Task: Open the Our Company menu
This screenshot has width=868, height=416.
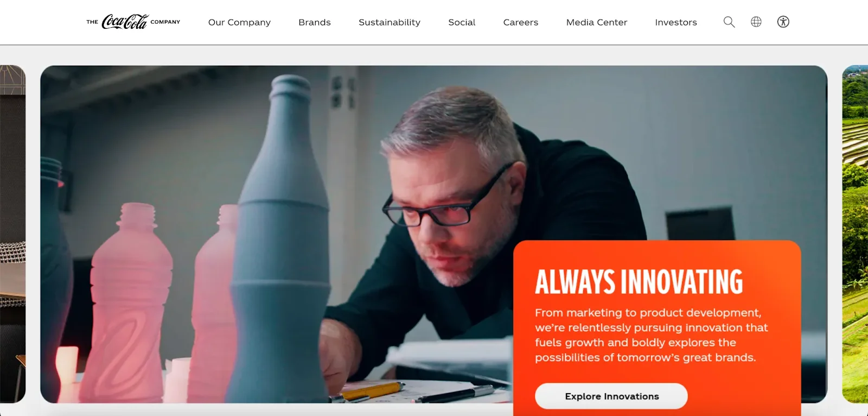Action: tap(239, 22)
